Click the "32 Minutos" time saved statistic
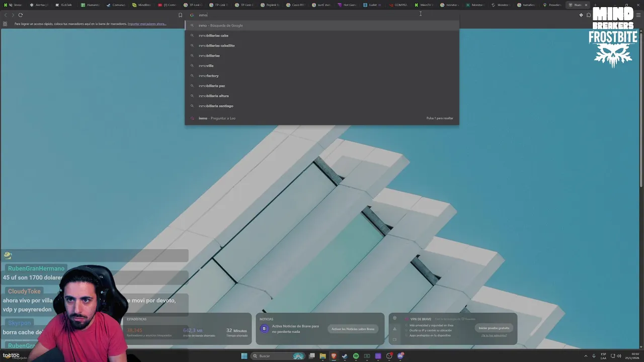This screenshot has width=644, height=362. [x=236, y=332]
